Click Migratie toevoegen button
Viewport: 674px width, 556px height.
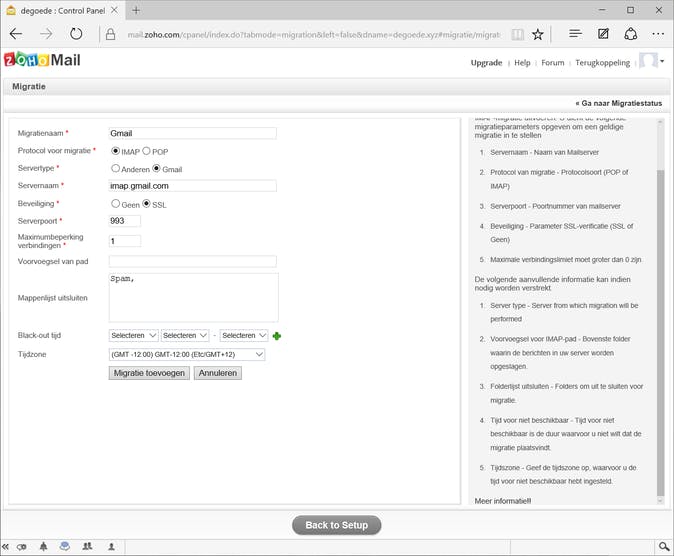click(149, 373)
